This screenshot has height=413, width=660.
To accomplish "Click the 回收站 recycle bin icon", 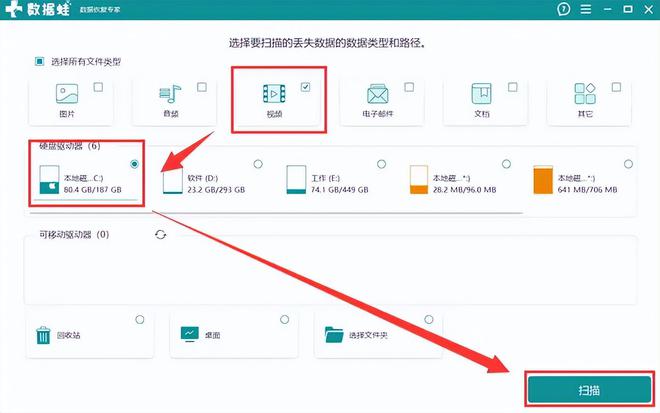I will (x=43, y=335).
